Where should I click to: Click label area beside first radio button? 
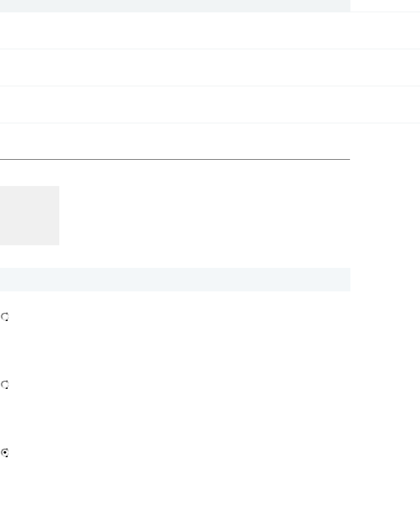(x=82, y=317)
